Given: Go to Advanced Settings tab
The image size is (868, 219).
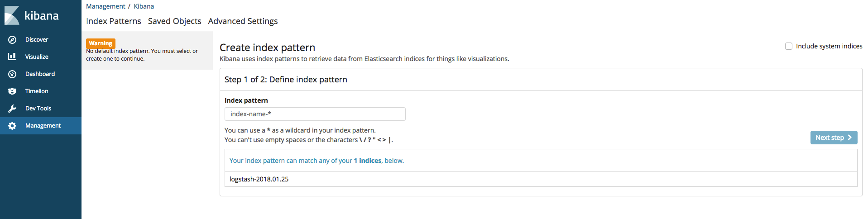Looking at the screenshot, I should tap(243, 21).
